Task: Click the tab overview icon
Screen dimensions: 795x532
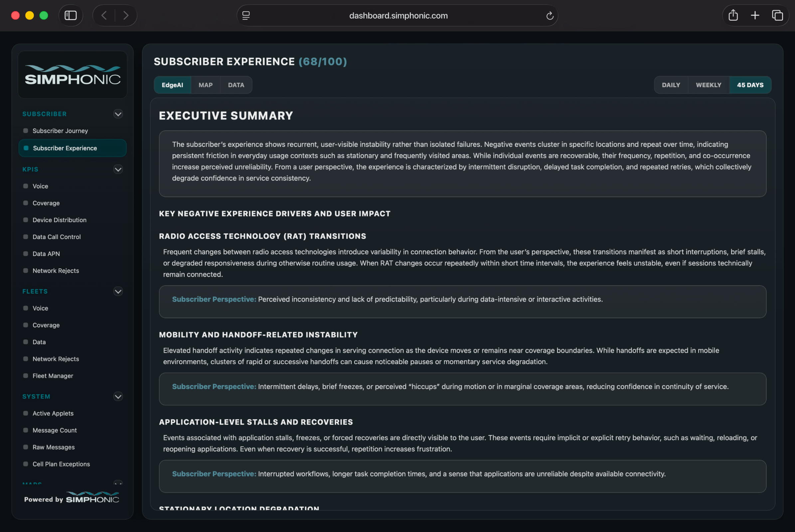Action: tap(777, 16)
